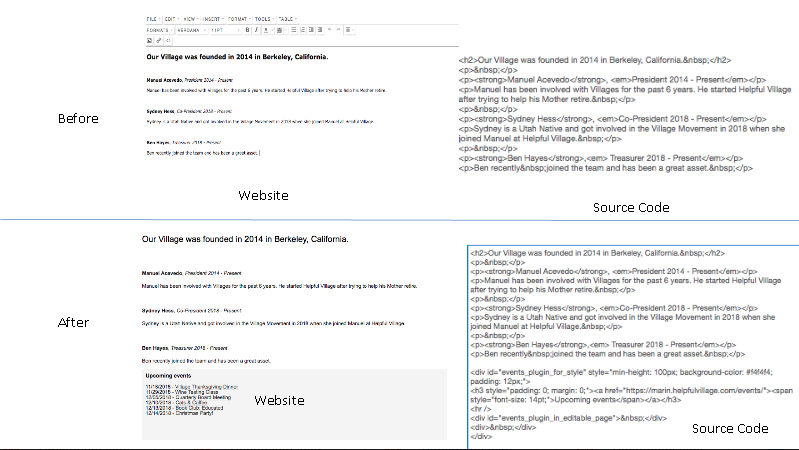The width and height of the screenshot is (799, 450).
Task: Open the Tools menu
Action: 264,19
